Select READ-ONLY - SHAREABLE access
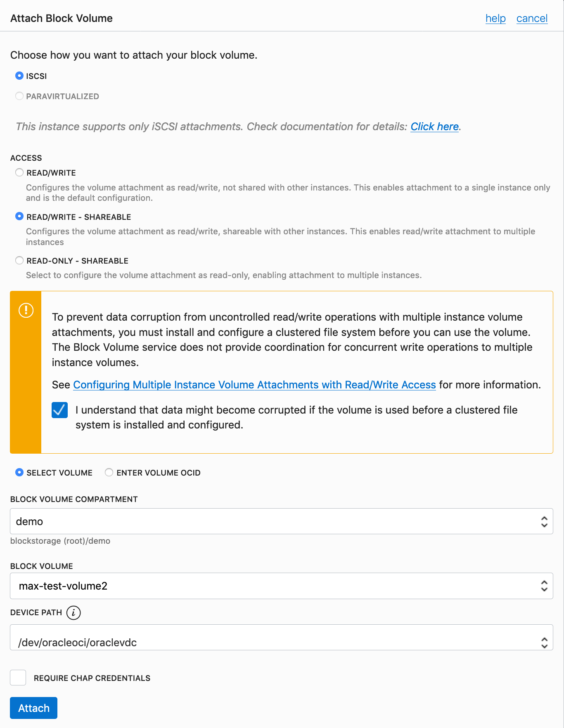 pos(19,260)
